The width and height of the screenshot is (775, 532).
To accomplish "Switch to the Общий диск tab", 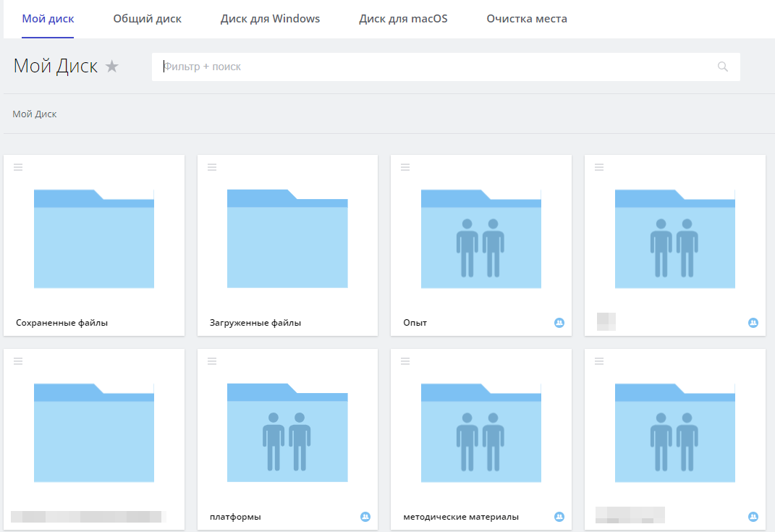I will (x=147, y=19).
